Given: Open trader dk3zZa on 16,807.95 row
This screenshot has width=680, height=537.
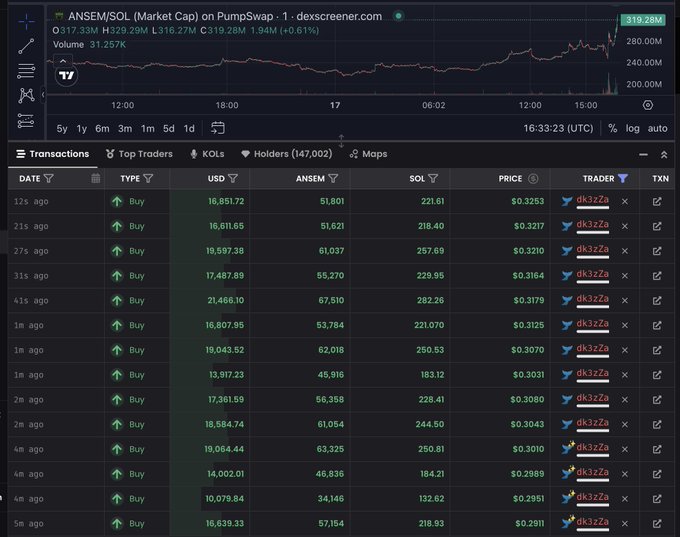Looking at the screenshot, I should coord(592,324).
